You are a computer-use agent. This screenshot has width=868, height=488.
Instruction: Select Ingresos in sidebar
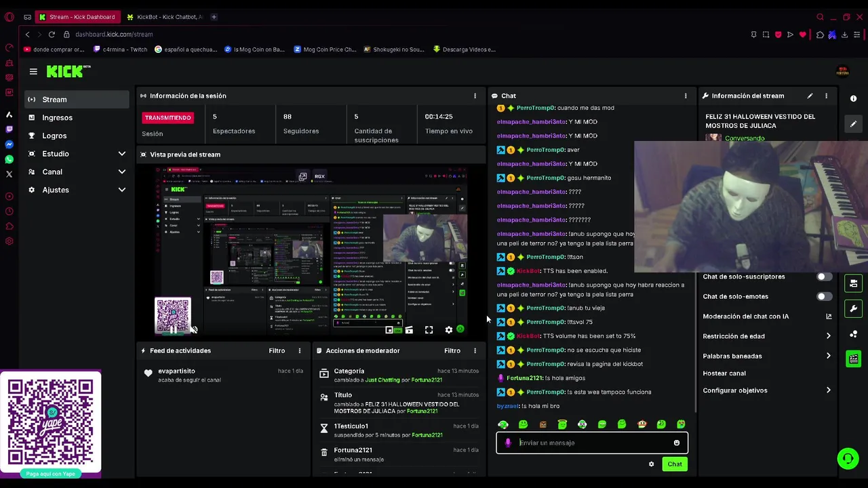click(x=77, y=117)
